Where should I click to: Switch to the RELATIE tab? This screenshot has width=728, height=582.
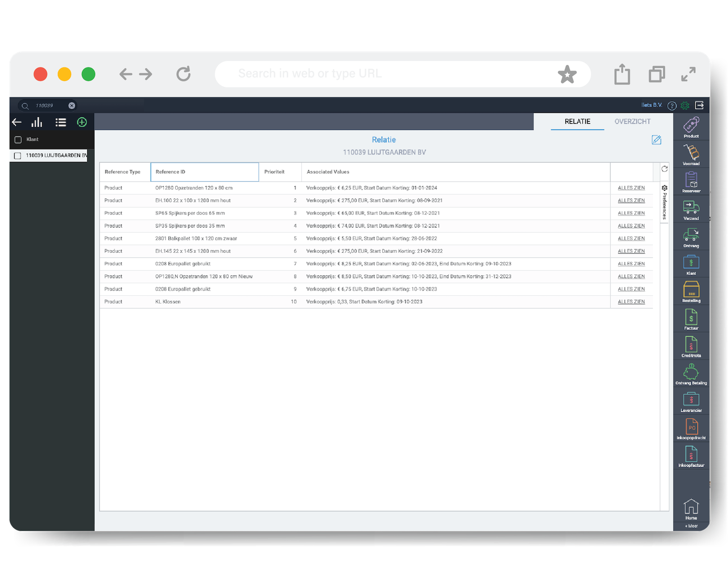pos(578,122)
